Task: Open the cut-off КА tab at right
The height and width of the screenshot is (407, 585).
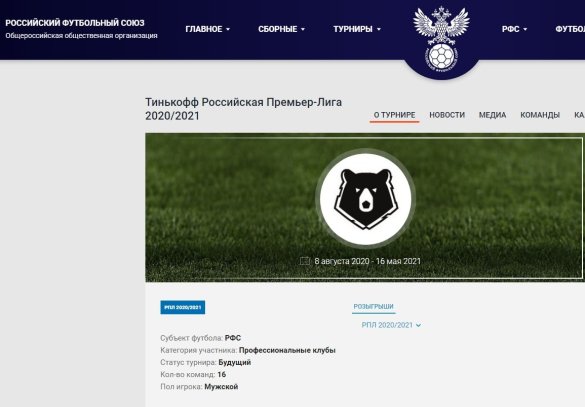Action: [579, 115]
